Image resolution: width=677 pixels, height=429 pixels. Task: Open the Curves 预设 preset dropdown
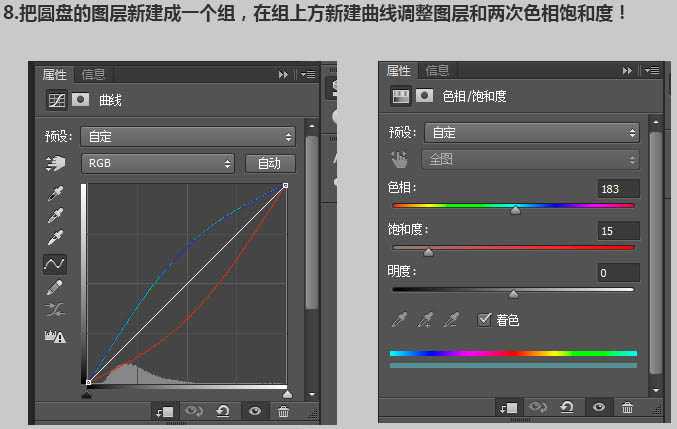click(x=190, y=136)
